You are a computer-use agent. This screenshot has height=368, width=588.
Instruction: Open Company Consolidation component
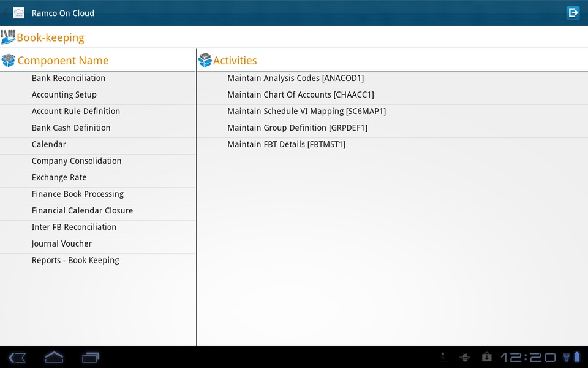(98, 162)
